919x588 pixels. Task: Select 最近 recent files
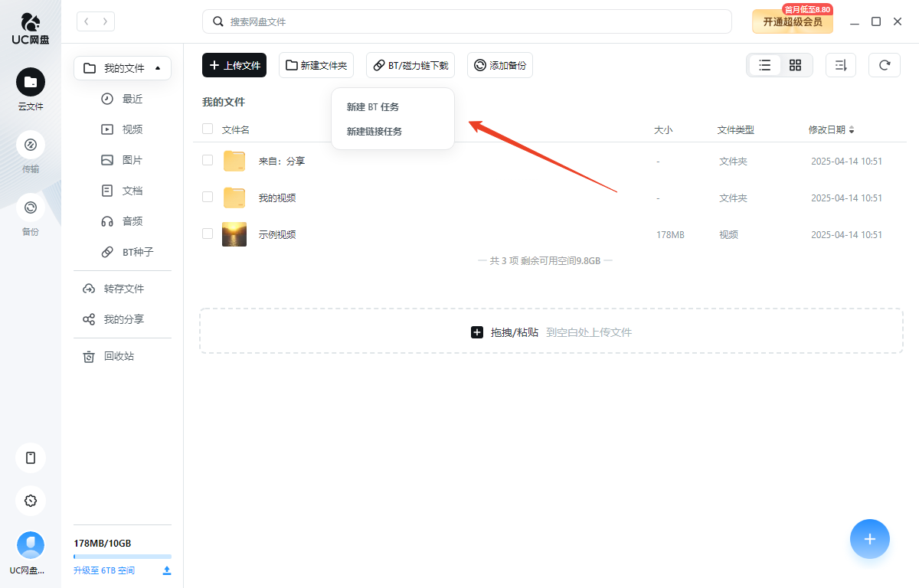(x=123, y=99)
